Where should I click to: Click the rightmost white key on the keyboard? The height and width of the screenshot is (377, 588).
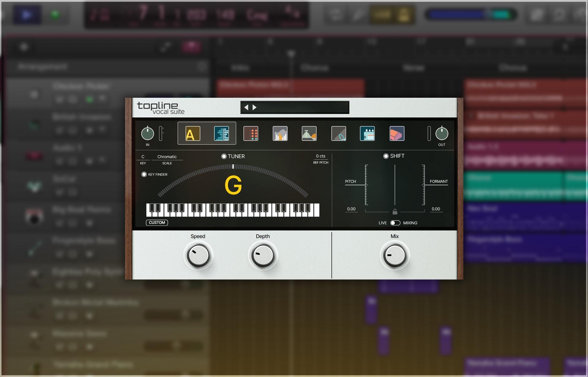(x=316, y=210)
